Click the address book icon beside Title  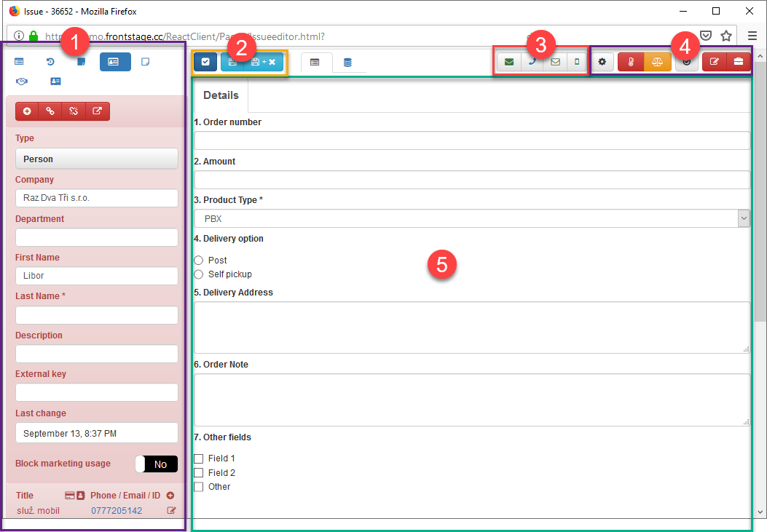pos(81,496)
